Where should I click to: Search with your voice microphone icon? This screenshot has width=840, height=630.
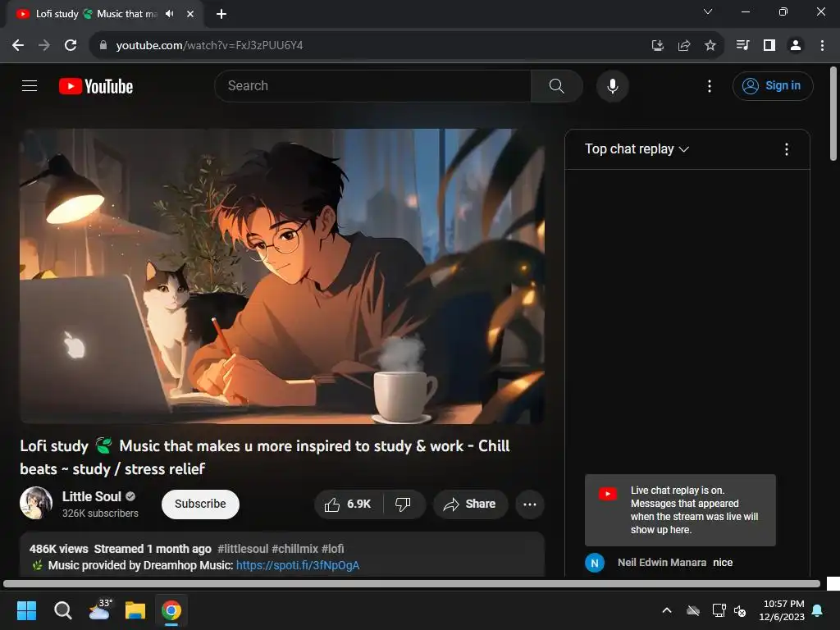(612, 85)
